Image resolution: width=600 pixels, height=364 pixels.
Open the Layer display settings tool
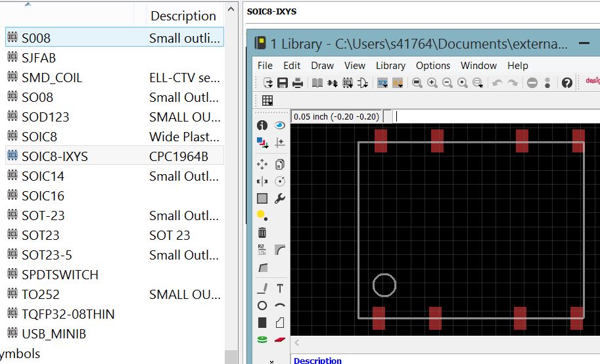(x=262, y=143)
